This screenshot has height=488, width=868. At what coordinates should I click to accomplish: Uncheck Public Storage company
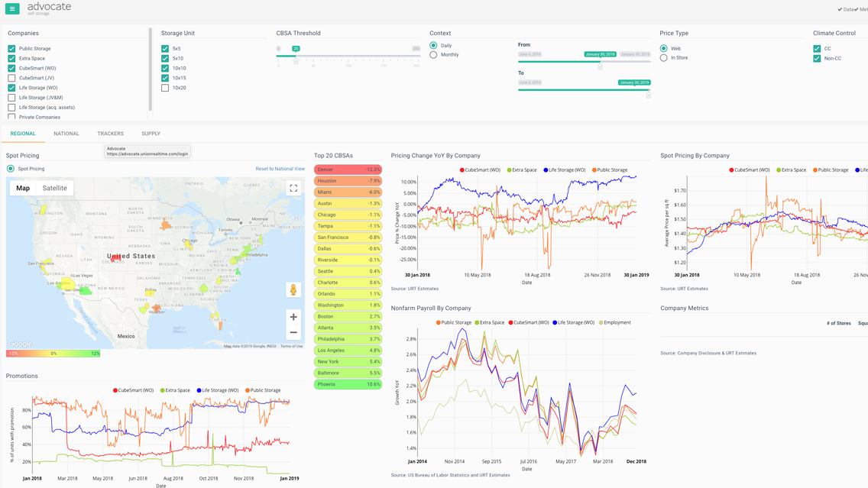pos(11,49)
